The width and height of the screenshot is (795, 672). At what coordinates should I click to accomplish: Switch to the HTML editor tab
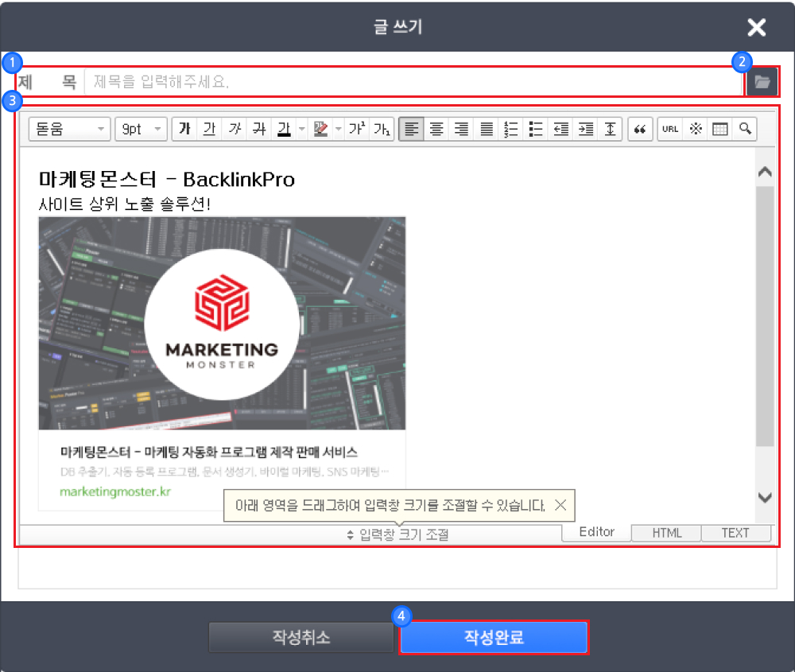(666, 533)
